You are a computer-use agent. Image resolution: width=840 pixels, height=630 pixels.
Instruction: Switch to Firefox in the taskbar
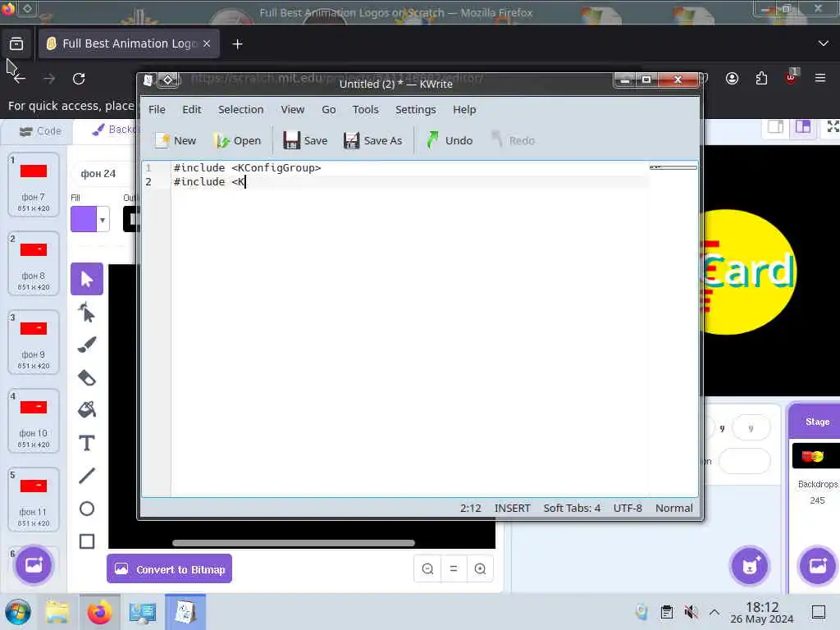(99, 612)
